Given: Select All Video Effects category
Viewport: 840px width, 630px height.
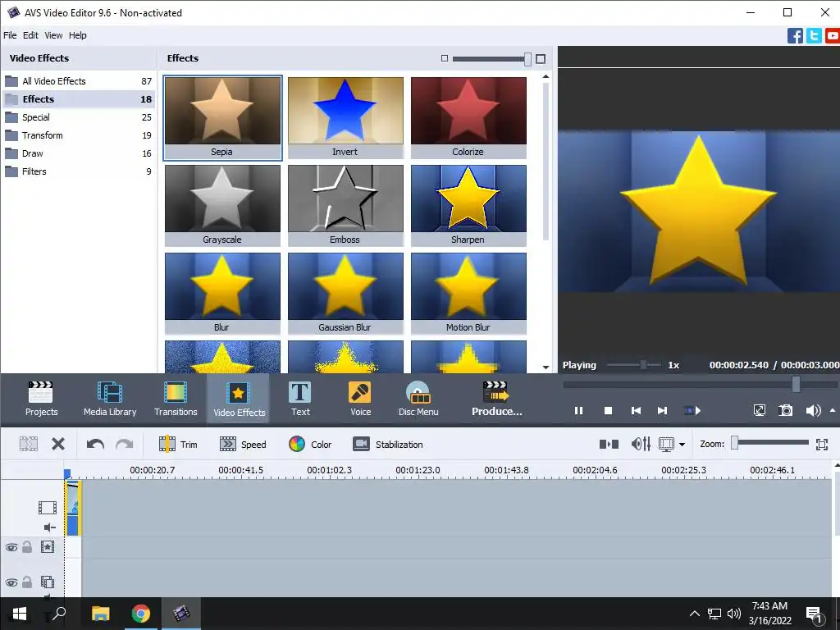Looking at the screenshot, I should point(79,81).
